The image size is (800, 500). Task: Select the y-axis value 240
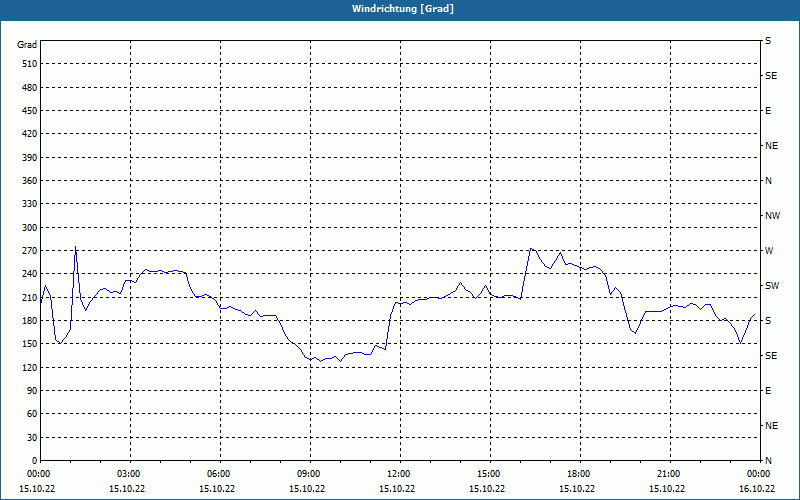[30, 273]
